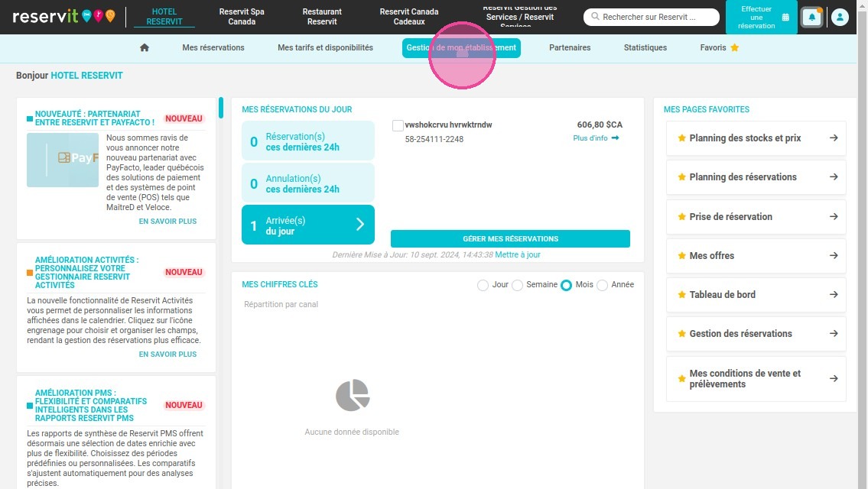Click Annulation(s) ces dernières 24h tile

[x=308, y=183]
